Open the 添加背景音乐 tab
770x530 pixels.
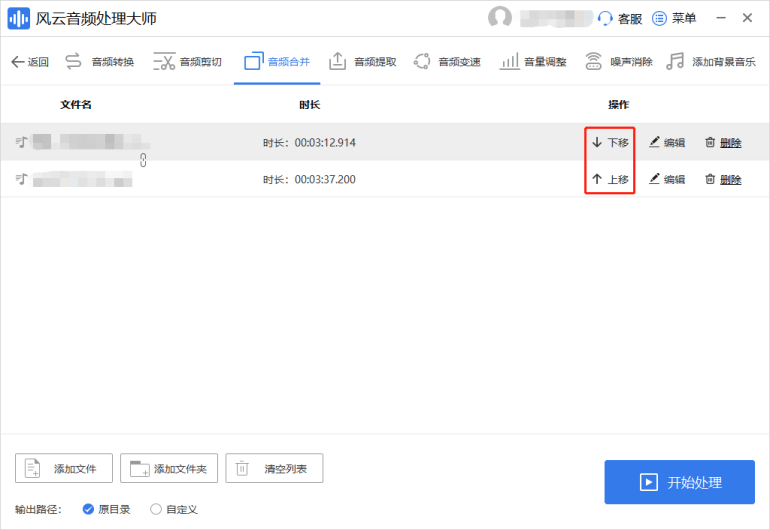point(711,62)
